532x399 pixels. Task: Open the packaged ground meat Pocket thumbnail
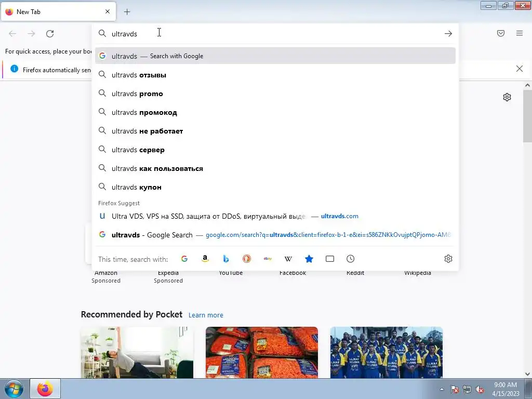pos(262,353)
